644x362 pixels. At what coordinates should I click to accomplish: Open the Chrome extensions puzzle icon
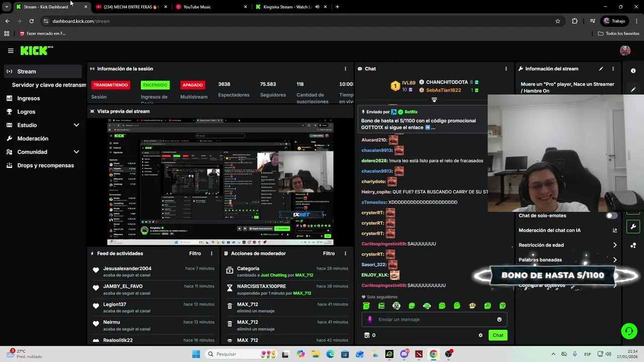575,21
